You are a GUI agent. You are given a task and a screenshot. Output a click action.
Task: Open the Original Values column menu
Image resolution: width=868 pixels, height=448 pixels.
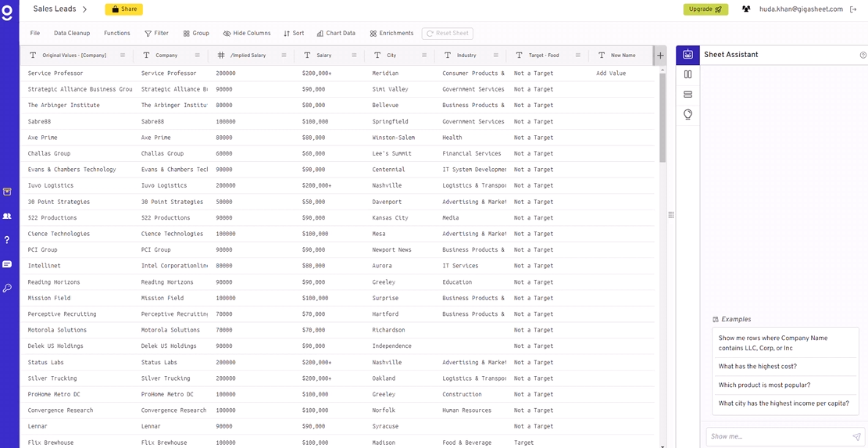123,56
